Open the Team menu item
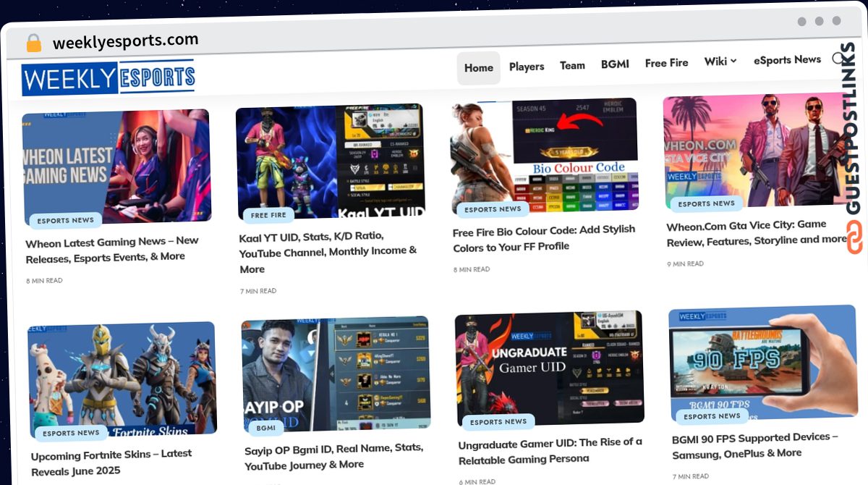 (x=572, y=65)
